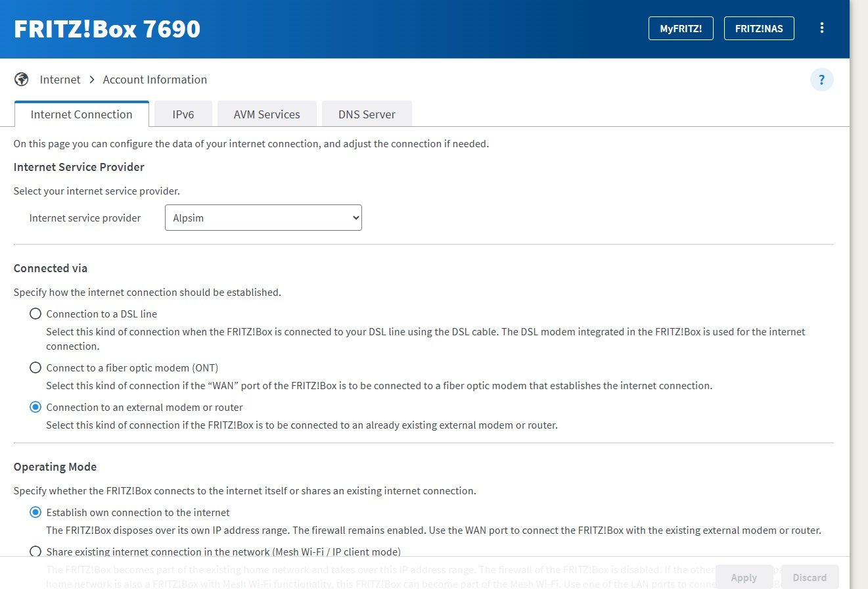Click the MyFRITZ! button
This screenshot has width=868, height=589.
[x=681, y=28]
